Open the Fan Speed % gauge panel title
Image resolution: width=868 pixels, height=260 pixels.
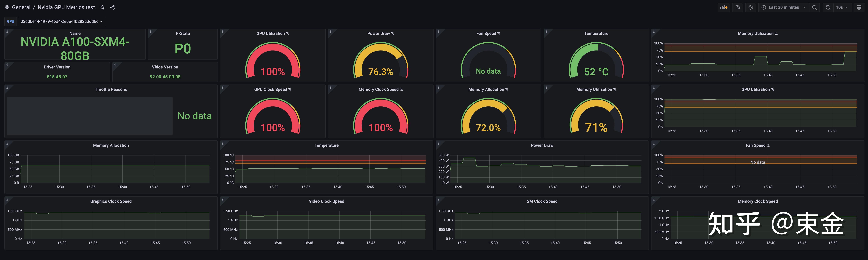click(x=488, y=34)
